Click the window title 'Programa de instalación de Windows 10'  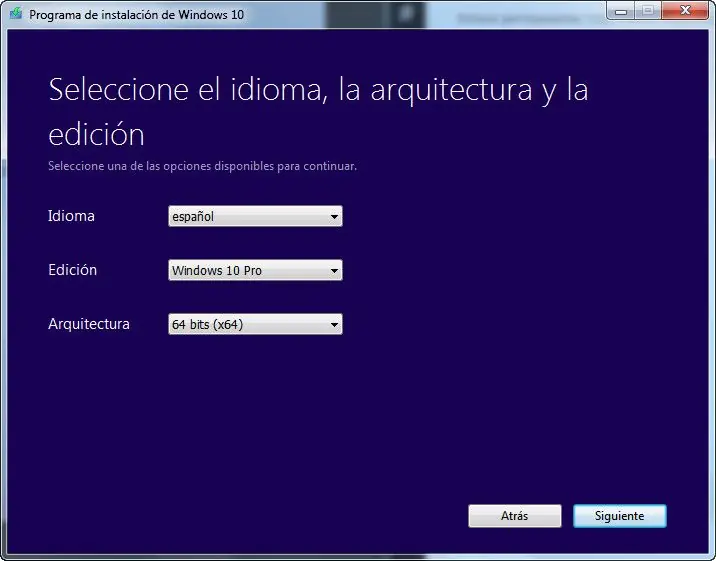(x=137, y=15)
